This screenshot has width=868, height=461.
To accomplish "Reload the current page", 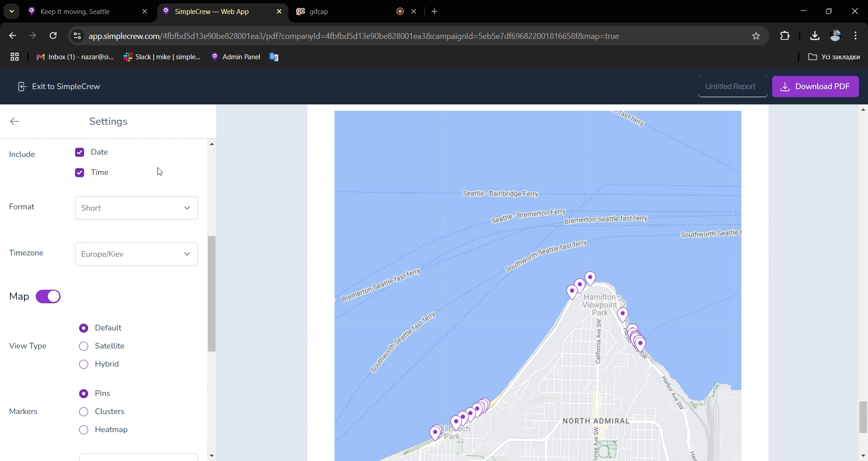I will click(53, 36).
